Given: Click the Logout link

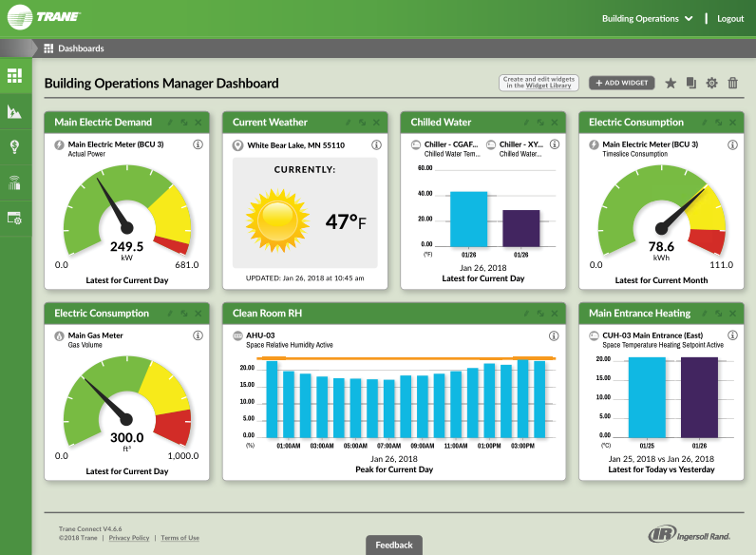Looking at the screenshot, I should click(730, 18).
